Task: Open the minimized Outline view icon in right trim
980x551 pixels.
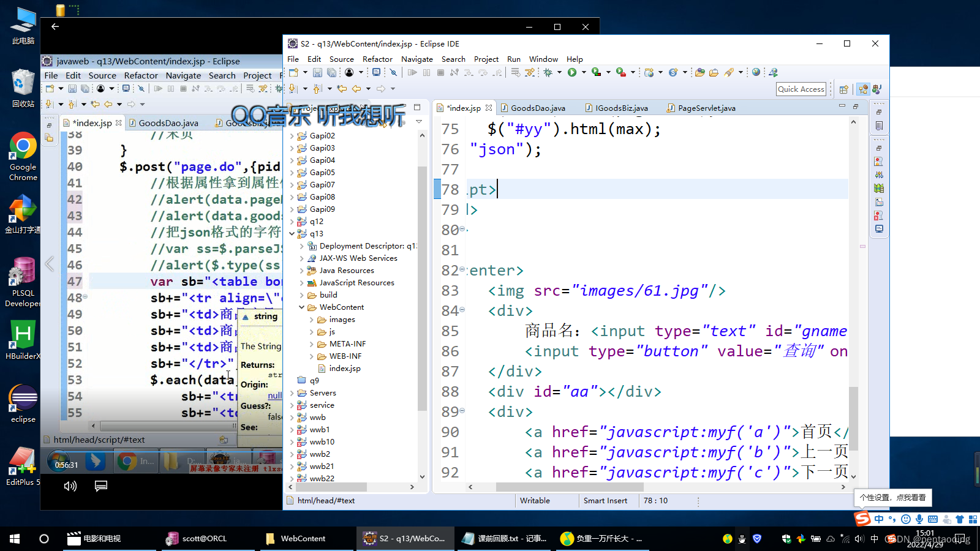Action: tap(879, 126)
